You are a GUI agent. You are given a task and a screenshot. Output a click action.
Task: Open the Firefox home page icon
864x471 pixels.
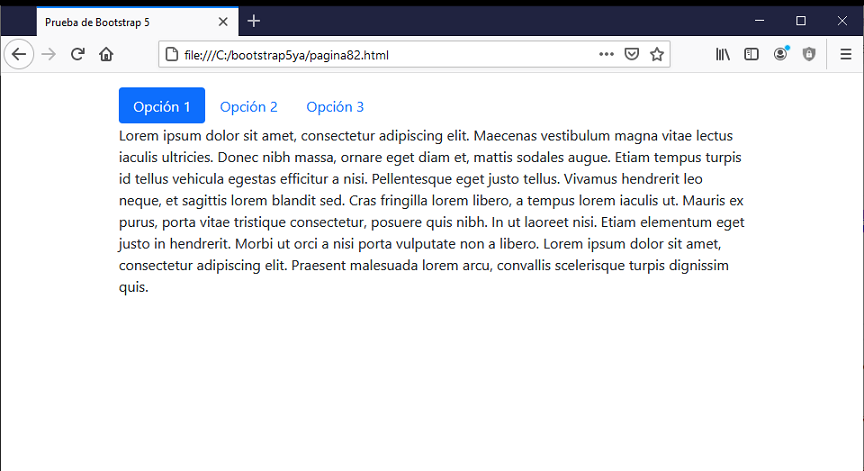(x=106, y=54)
